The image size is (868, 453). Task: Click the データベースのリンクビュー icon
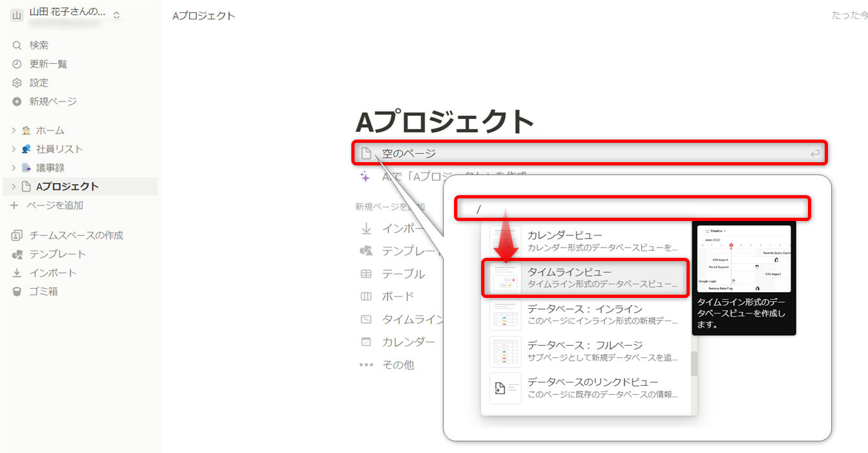506,388
